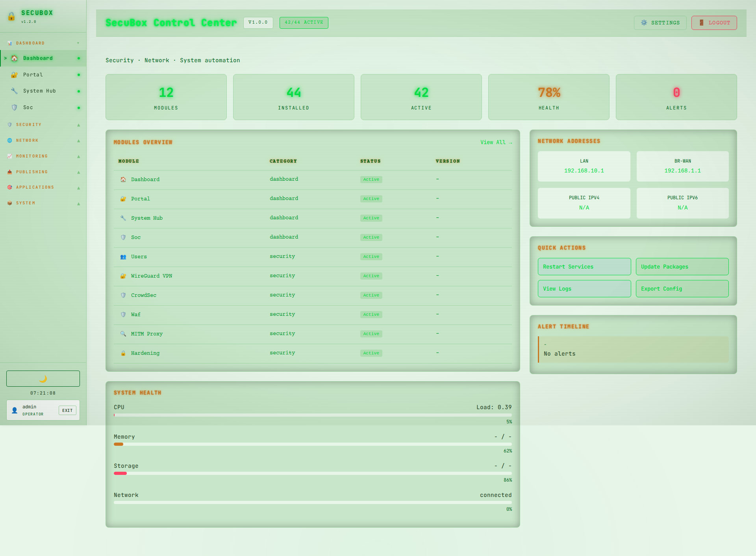Viewport: 756px width, 556px height.
Task: Toggle the Portal status indicator dot
Action: pyautogui.click(x=78, y=74)
